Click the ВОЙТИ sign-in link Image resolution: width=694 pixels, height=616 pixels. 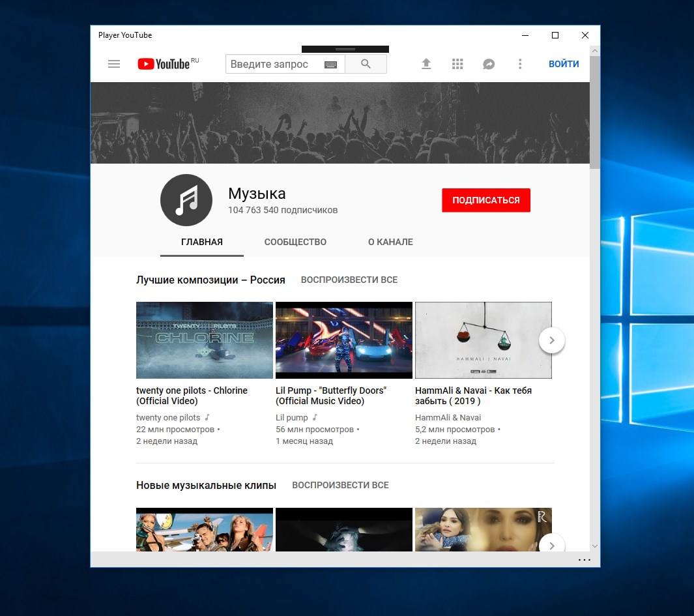point(564,64)
